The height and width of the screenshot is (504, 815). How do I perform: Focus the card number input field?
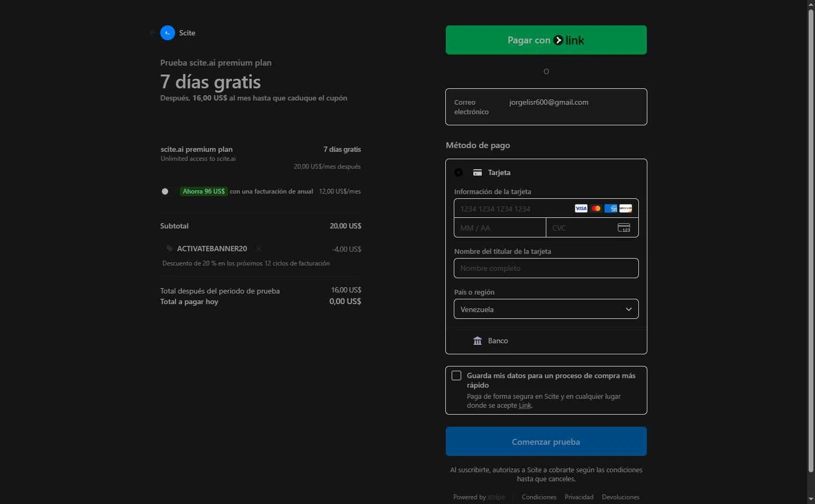pyautogui.click(x=546, y=208)
